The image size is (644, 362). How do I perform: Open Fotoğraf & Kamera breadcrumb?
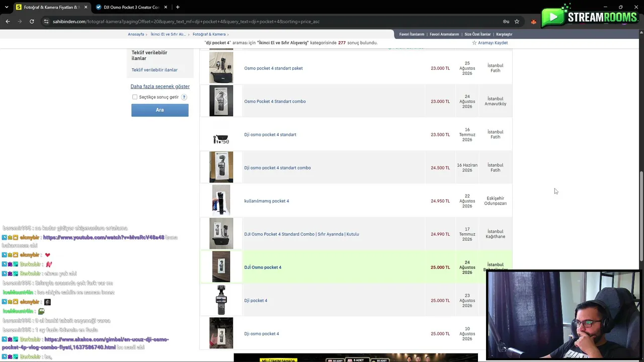(209, 34)
